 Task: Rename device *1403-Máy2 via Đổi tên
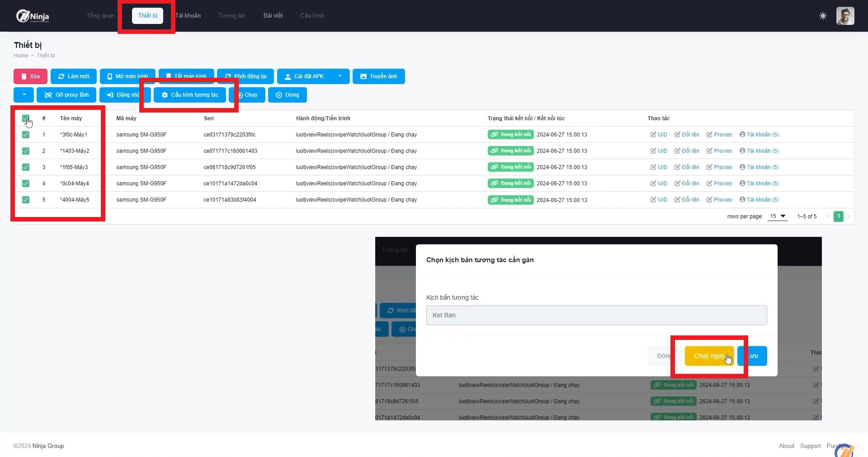coord(687,151)
